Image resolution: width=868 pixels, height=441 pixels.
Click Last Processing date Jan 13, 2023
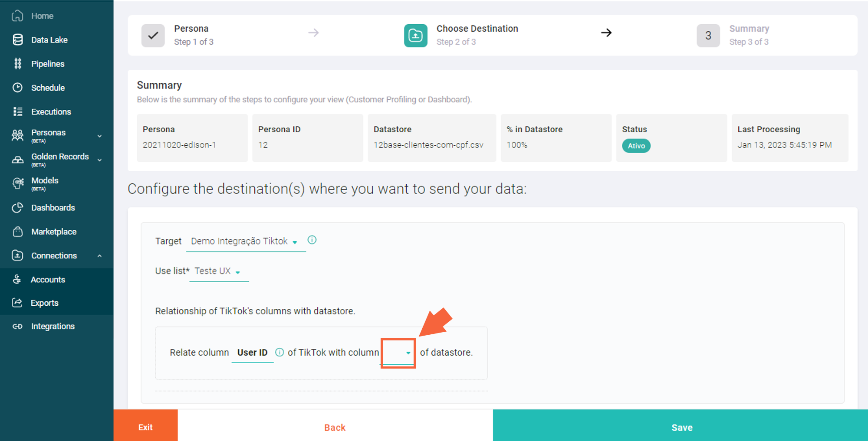point(785,145)
